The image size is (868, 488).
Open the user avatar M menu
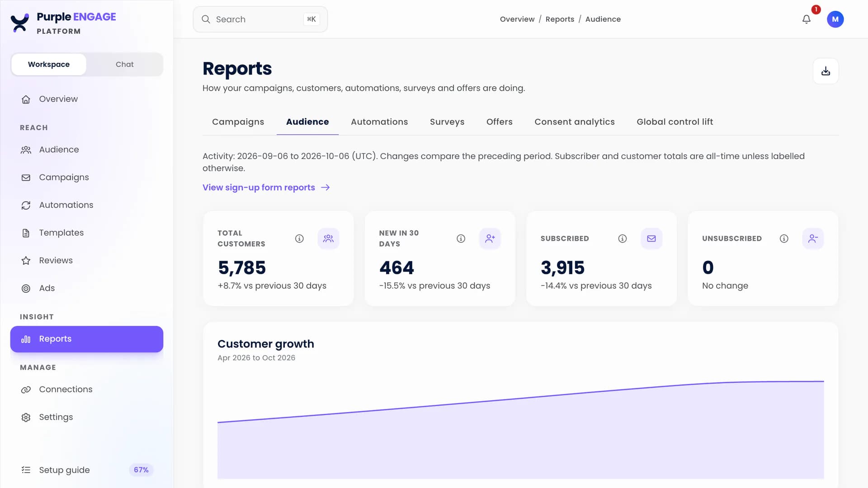[x=835, y=19]
